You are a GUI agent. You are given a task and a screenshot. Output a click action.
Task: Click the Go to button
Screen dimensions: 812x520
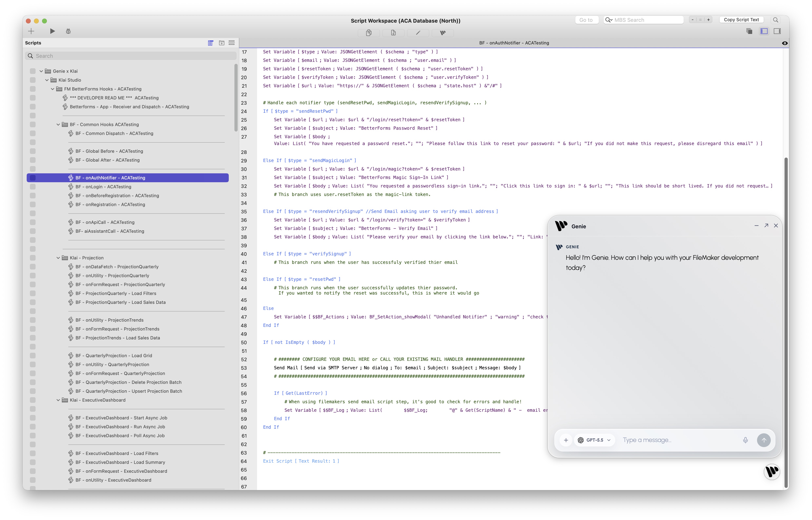(586, 20)
